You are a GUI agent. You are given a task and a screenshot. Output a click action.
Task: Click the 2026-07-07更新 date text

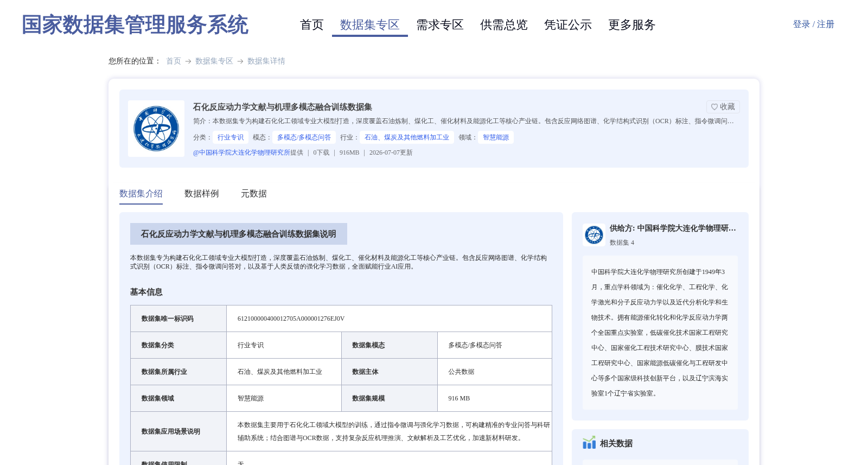click(x=391, y=152)
